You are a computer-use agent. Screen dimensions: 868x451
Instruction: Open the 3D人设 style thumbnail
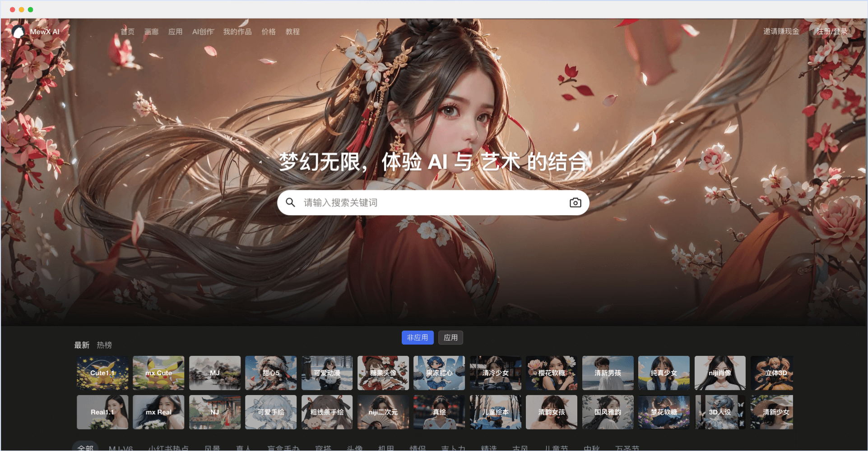pos(720,412)
